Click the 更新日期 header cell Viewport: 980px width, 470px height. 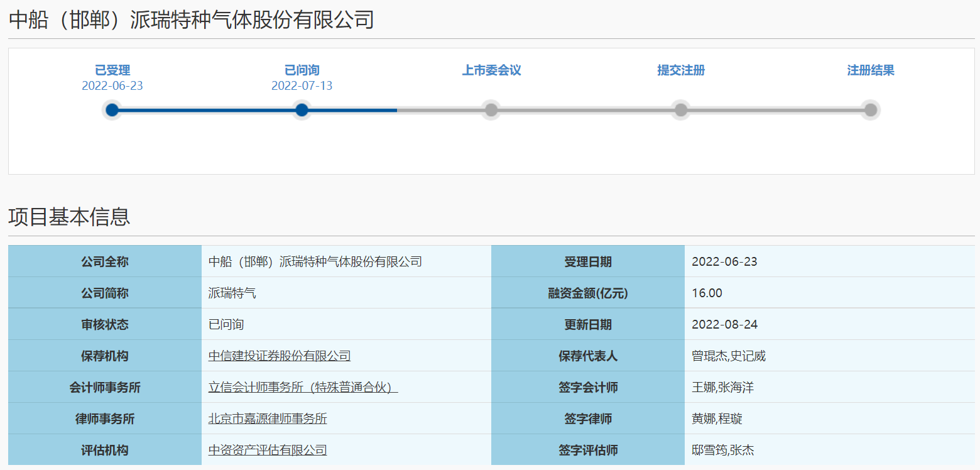(x=588, y=324)
